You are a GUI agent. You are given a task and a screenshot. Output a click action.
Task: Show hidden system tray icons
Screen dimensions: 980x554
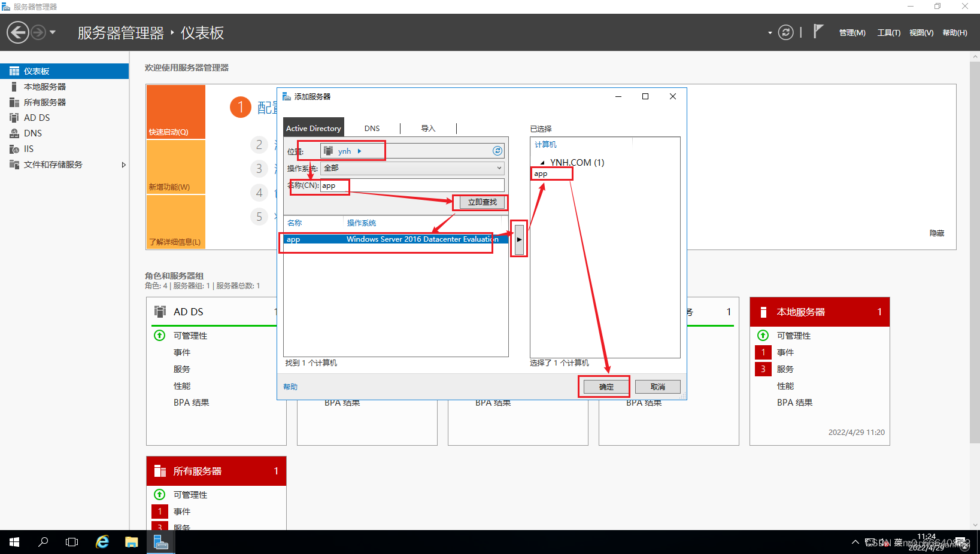[855, 543]
